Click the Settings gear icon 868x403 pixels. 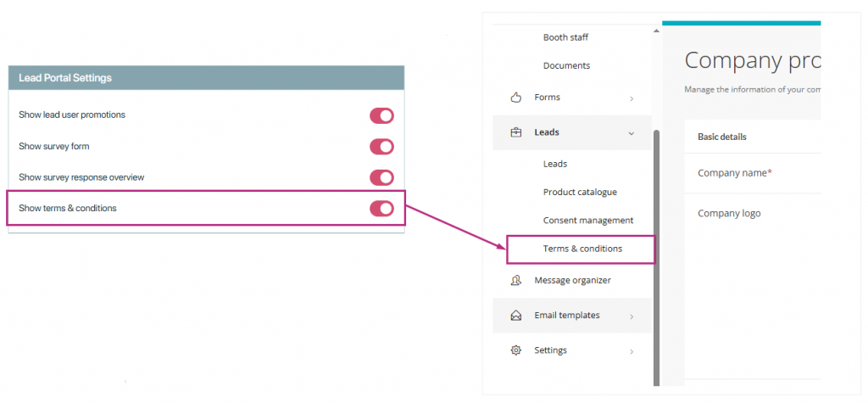[x=515, y=350]
